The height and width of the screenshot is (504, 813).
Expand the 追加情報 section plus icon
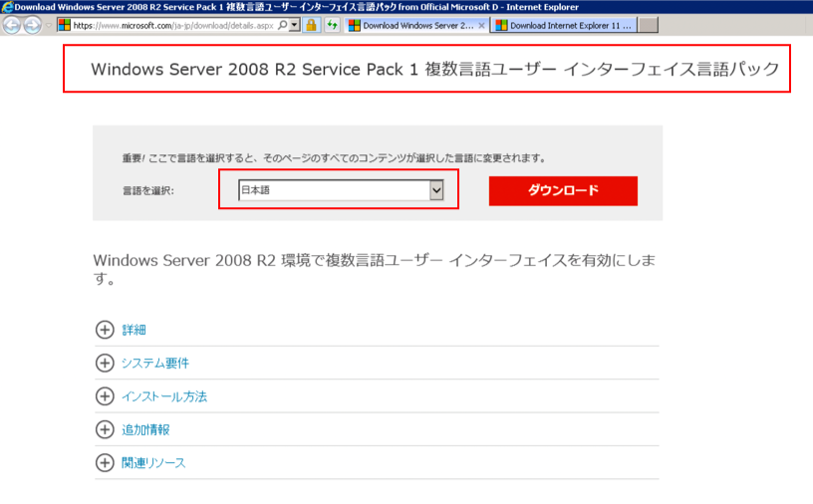pos(105,429)
